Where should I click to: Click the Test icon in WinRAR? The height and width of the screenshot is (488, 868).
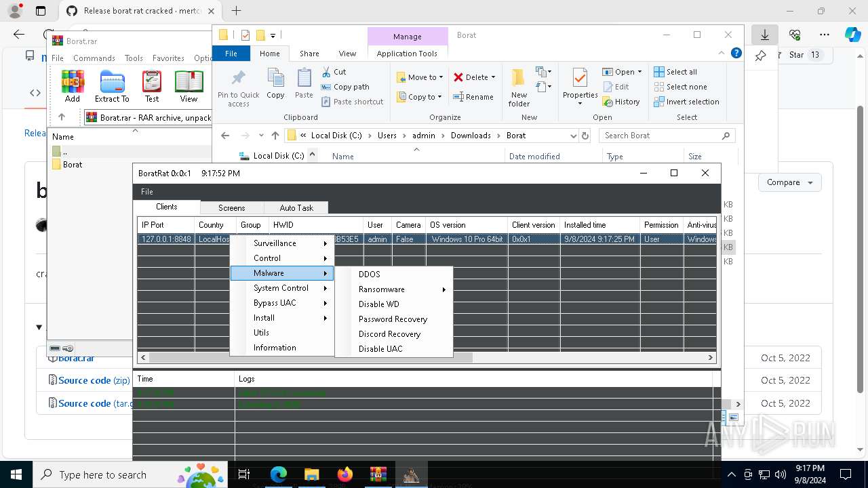click(152, 86)
